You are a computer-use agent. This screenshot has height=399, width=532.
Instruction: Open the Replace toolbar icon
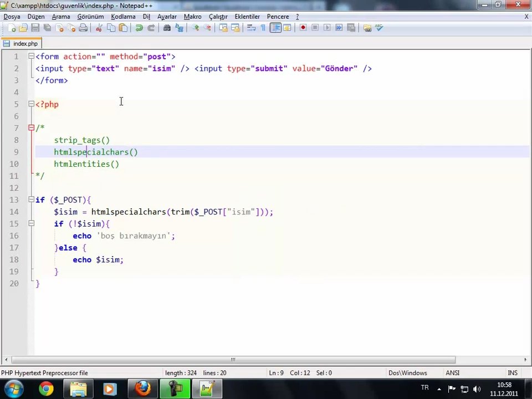tap(179, 28)
